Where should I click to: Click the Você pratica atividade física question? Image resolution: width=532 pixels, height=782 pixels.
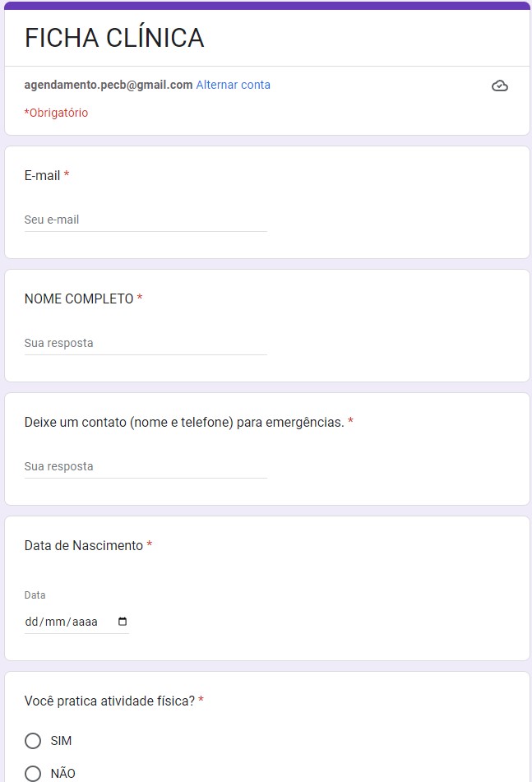click(109, 701)
